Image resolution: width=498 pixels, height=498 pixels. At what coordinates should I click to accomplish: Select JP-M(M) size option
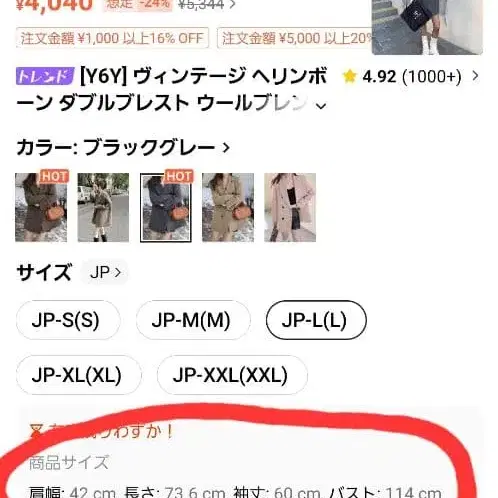pyautogui.click(x=193, y=320)
